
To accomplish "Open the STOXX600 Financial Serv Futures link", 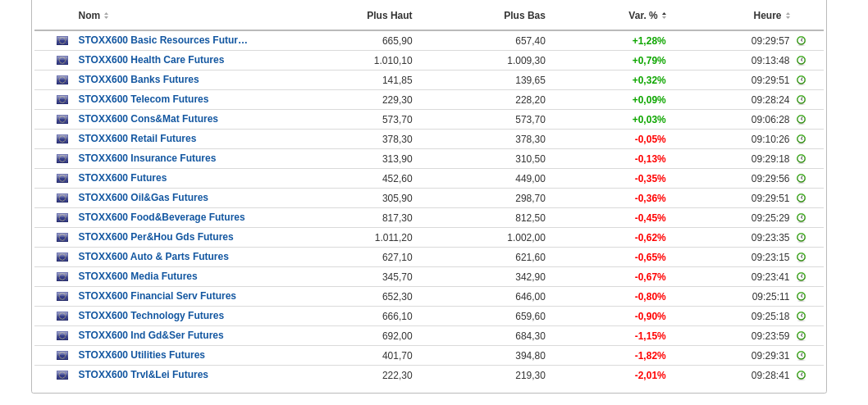I will [157, 296].
